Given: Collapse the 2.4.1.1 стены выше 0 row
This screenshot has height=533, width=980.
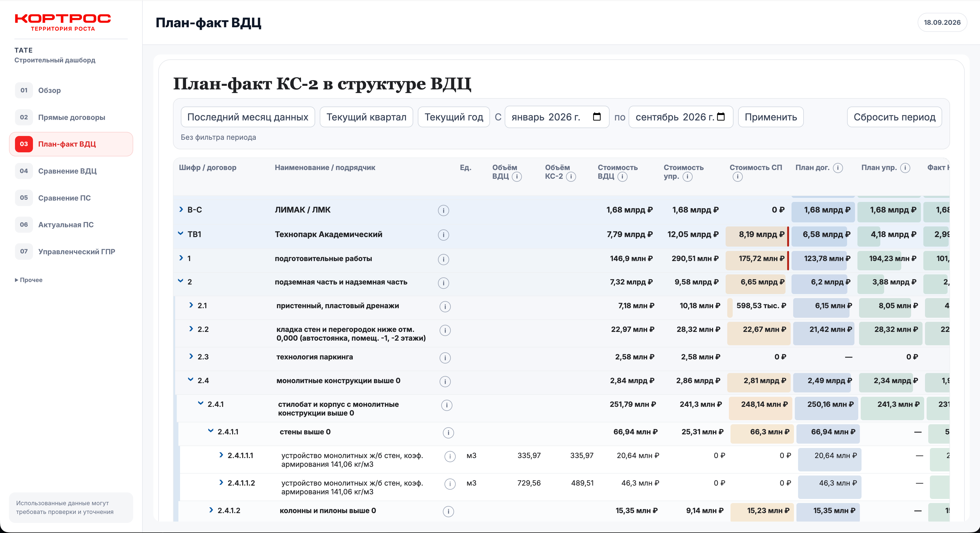Looking at the screenshot, I should pyautogui.click(x=210, y=431).
